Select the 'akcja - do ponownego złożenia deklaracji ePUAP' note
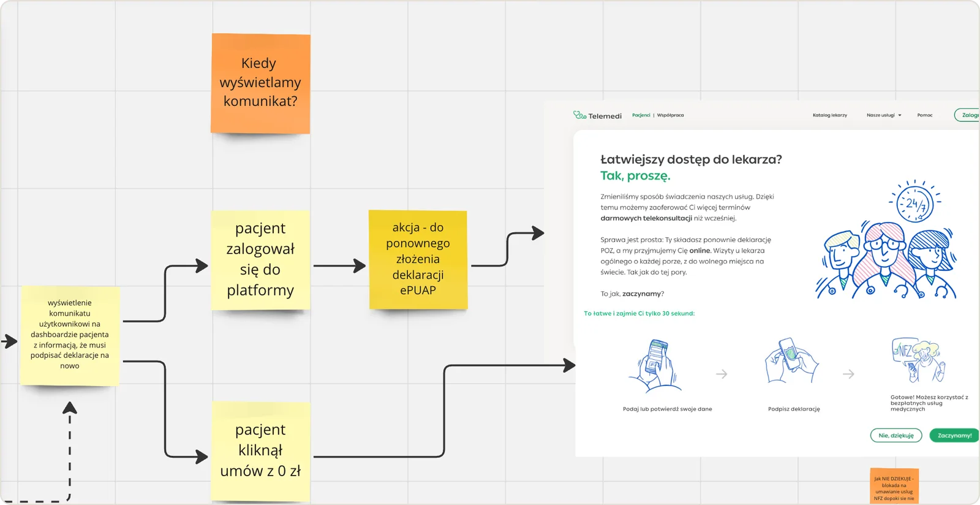Image resolution: width=980 pixels, height=505 pixels. pyautogui.click(x=418, y=259)
